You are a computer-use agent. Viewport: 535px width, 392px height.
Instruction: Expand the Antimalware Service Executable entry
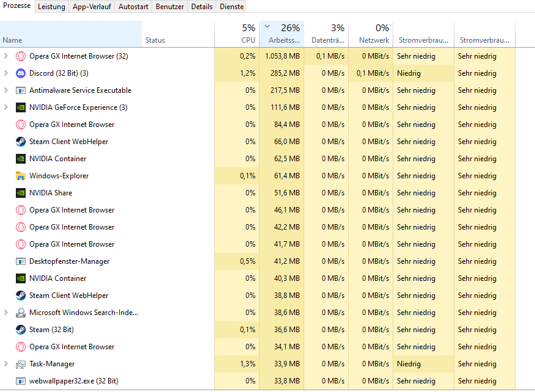5,90
